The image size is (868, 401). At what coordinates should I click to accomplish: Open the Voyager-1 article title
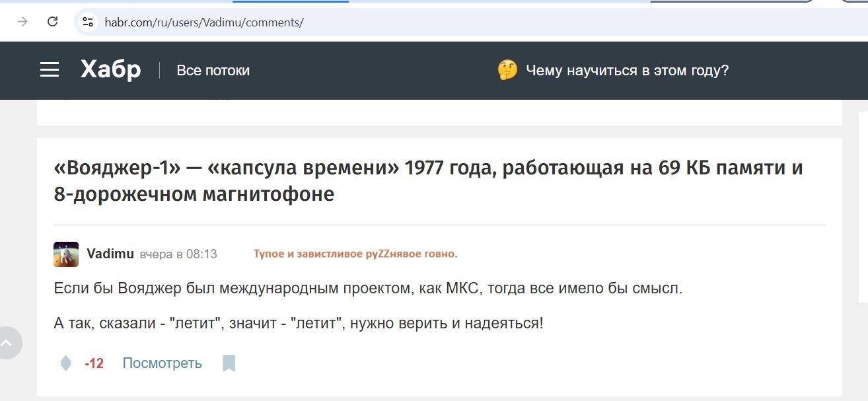(x=428, y=180)
